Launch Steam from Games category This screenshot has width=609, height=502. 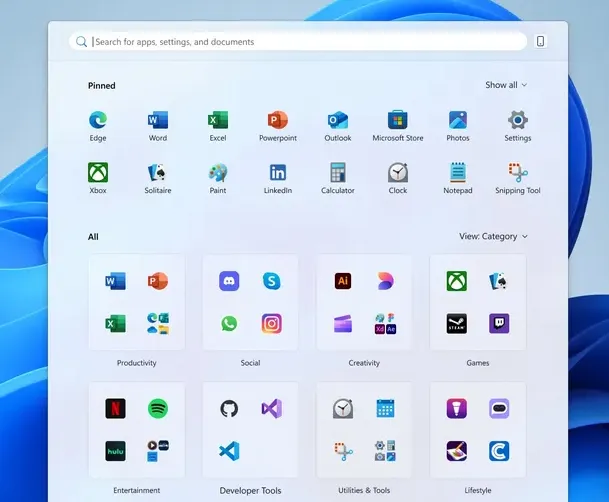[x=457, y=323]
